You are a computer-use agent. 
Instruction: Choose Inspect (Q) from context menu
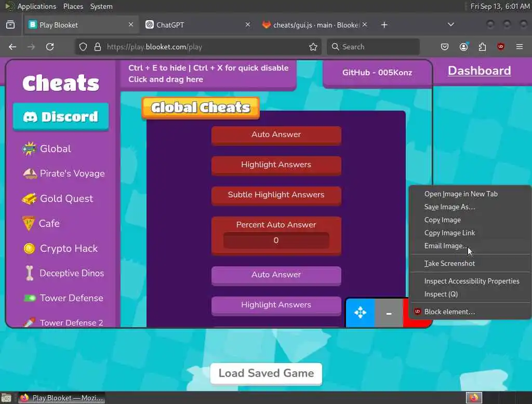[470, 294]
